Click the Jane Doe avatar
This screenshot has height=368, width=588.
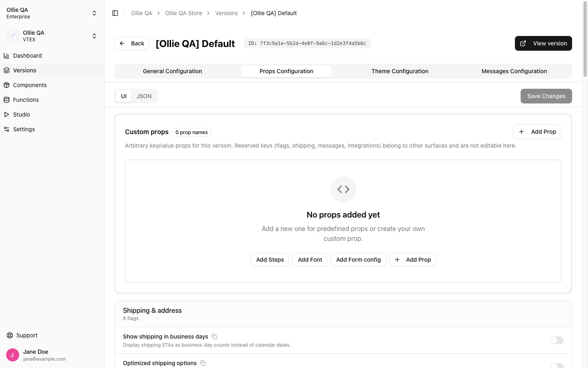[13, 355]
